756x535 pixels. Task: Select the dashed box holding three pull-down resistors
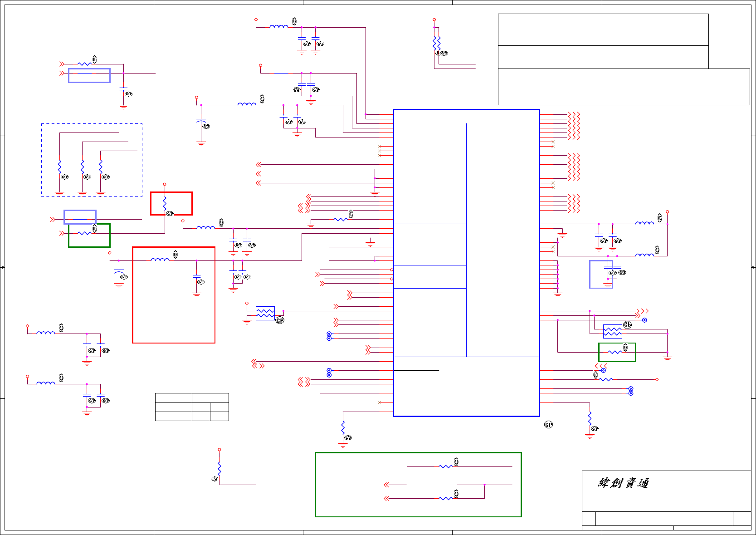click(92, 160)
